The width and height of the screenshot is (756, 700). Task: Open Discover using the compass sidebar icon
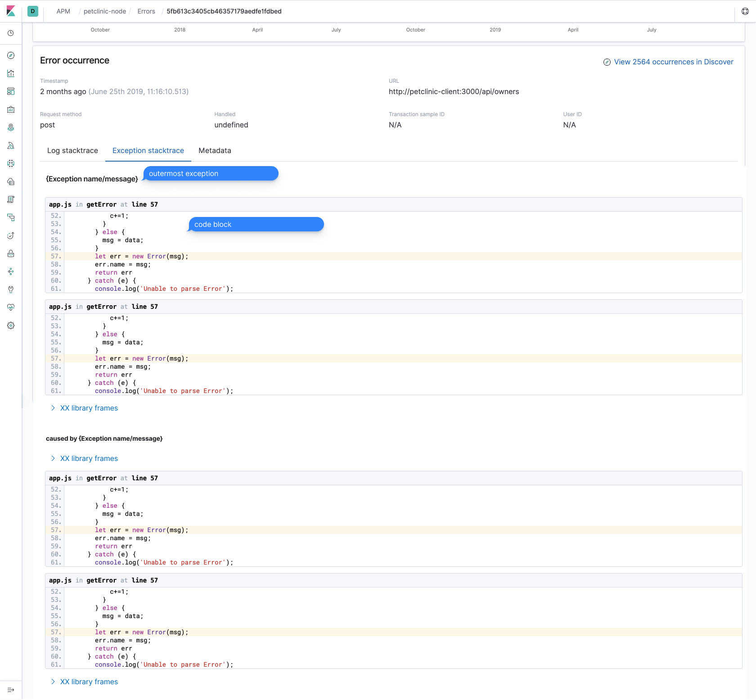coord(11,55)
